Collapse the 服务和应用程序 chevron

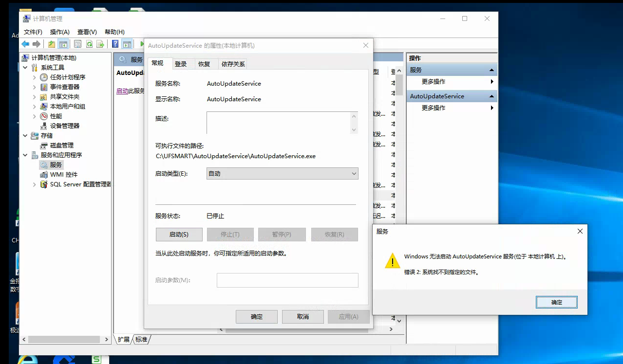tap(25, 155)
